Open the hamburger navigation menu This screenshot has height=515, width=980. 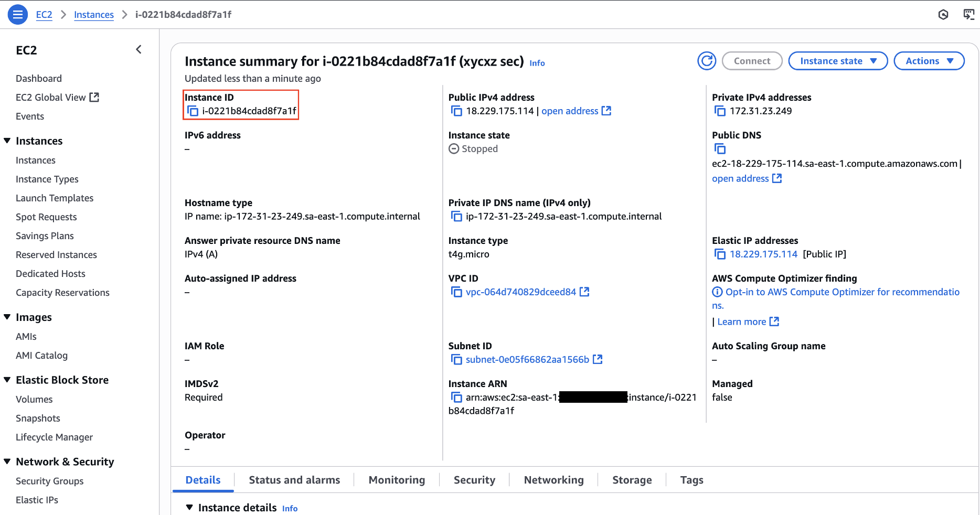point(17,15)
